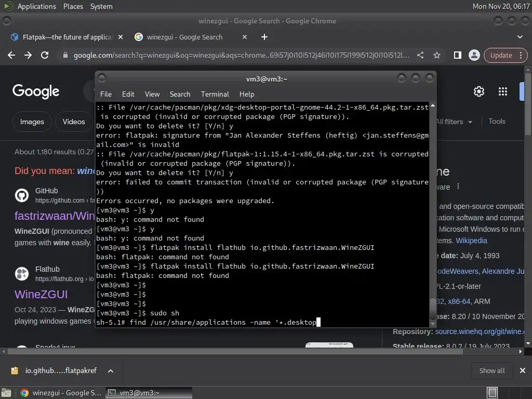Image resolution: width=532 pixels, height=399 pixels.
Task: Filter results by Images
Action: tap(32, 122)
